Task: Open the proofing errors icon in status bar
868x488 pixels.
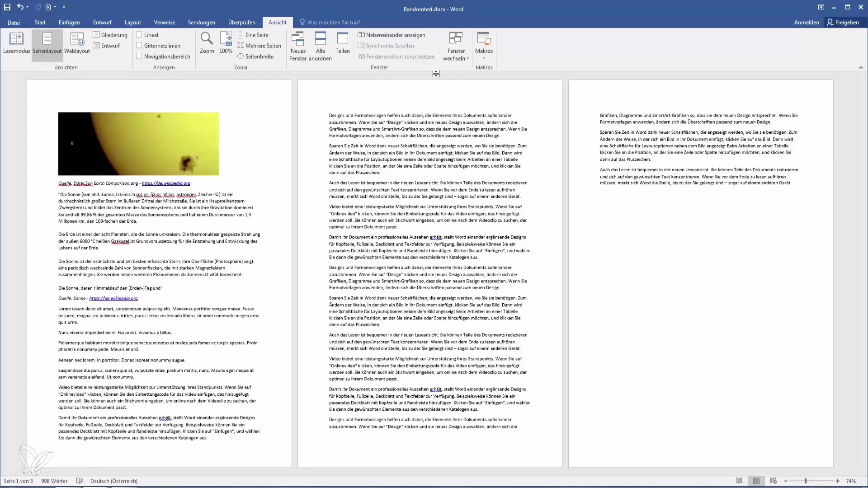Action: [80, 481]
